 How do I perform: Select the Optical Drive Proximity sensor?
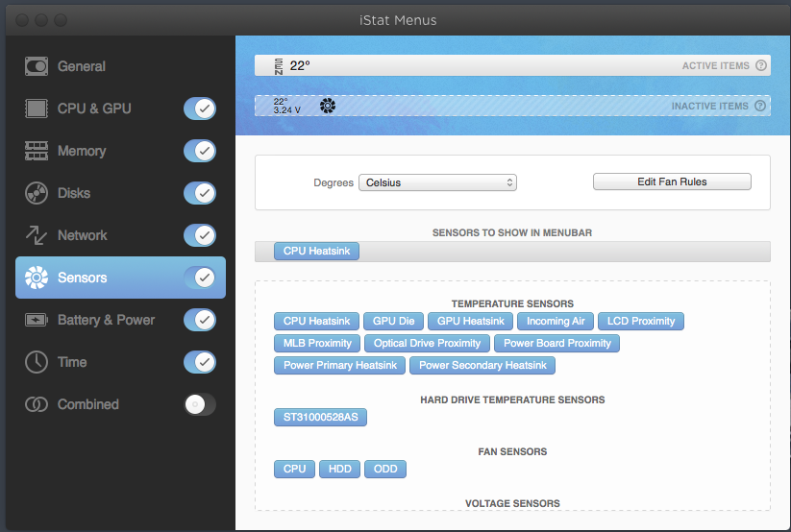tap(427, 344)
